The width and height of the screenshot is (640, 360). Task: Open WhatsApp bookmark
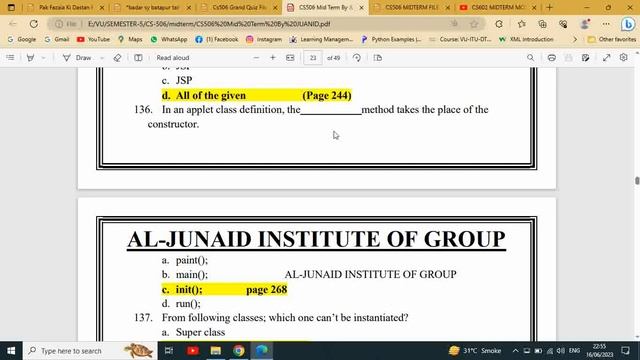pyautogui.click(x=169, y=39)
